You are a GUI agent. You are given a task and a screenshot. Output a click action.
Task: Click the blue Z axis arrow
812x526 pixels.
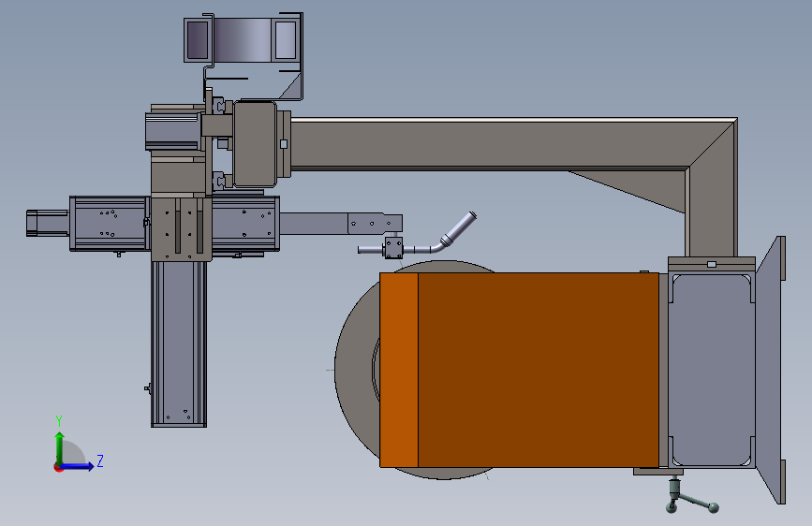click(x=78, y=466)
